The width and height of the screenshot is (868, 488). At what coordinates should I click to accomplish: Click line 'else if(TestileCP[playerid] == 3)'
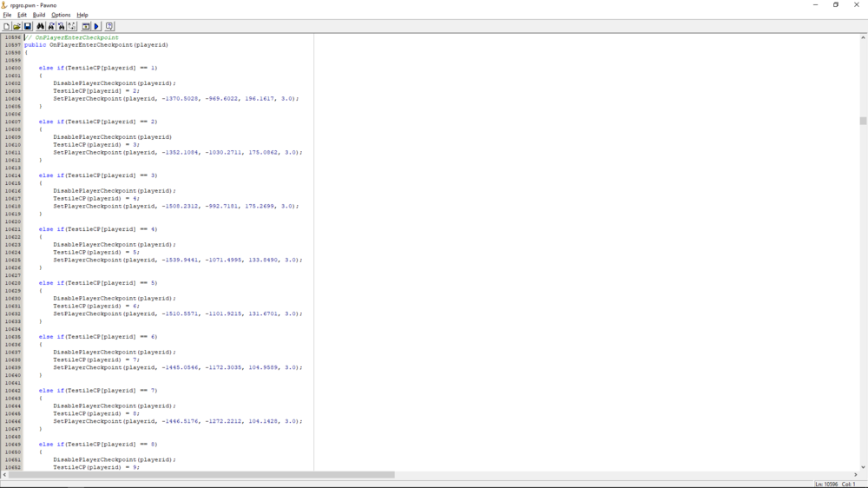pyautogui.click(x=98, y=175)
